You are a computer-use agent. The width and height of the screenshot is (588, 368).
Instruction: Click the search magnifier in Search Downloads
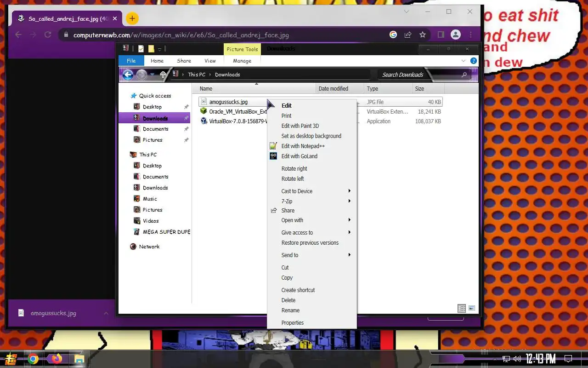[x=464, y=75]
